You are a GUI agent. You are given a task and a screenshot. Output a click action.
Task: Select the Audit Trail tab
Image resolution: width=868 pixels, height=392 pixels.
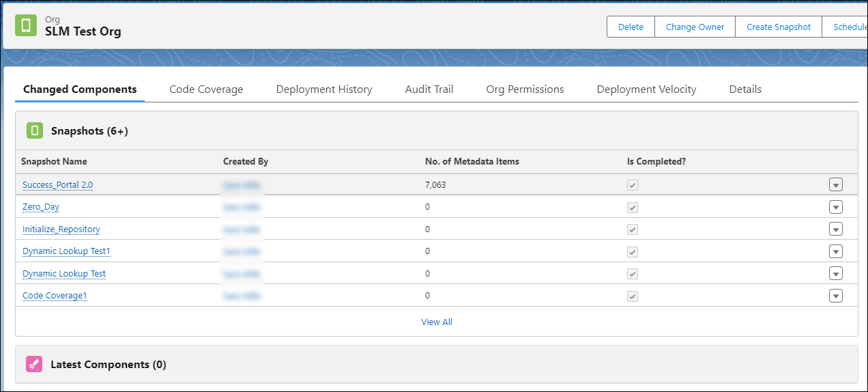(429, 89)
